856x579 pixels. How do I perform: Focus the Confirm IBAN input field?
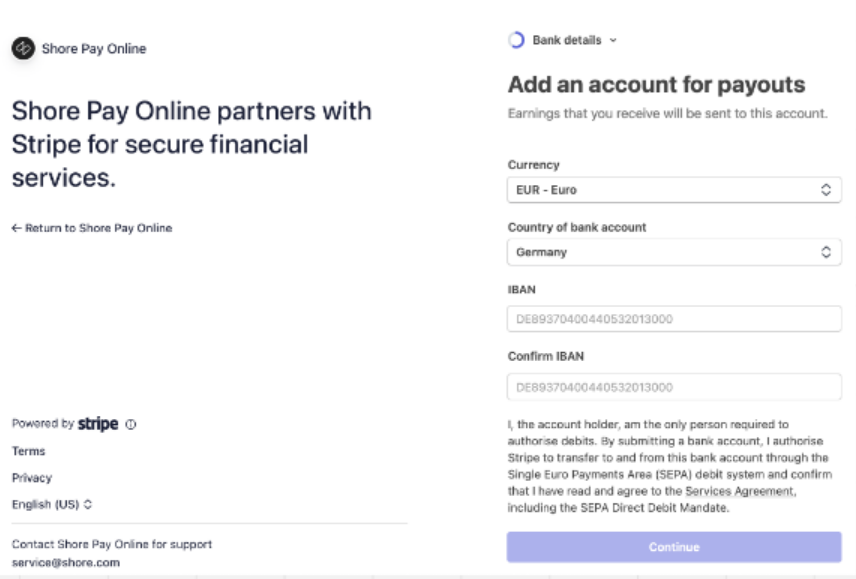pyautogui.click(x=674, y=387)
